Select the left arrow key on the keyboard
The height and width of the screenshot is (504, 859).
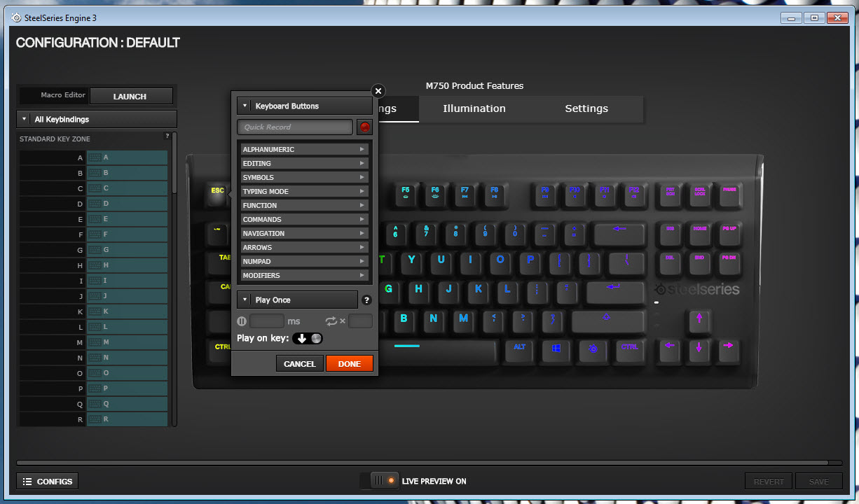[669, 350]
